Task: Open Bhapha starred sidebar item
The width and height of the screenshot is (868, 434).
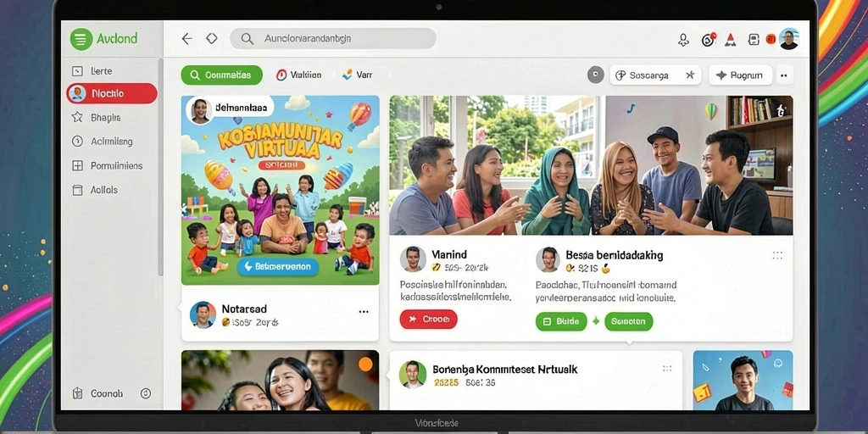Action: tap(111, 117)
